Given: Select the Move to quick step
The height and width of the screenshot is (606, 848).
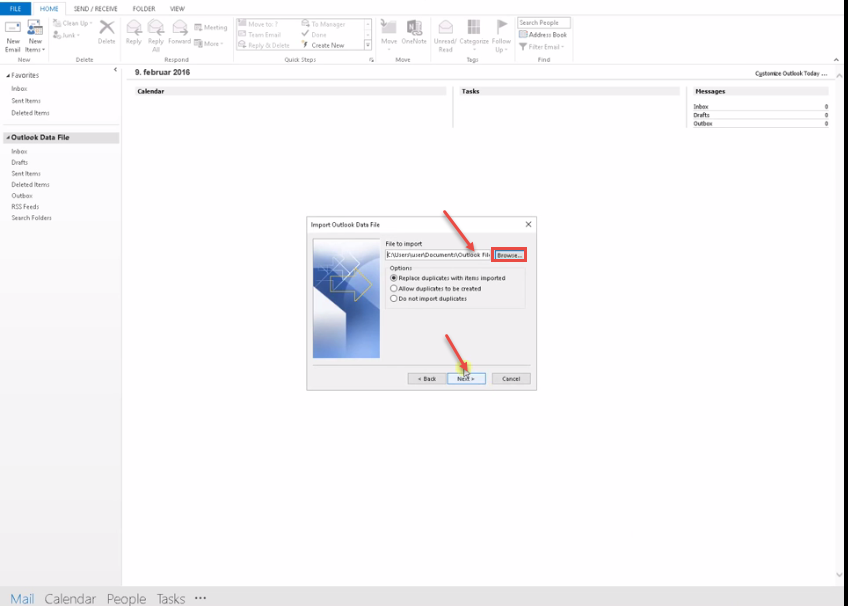Looking at the screenshot, I should point(258,24).
